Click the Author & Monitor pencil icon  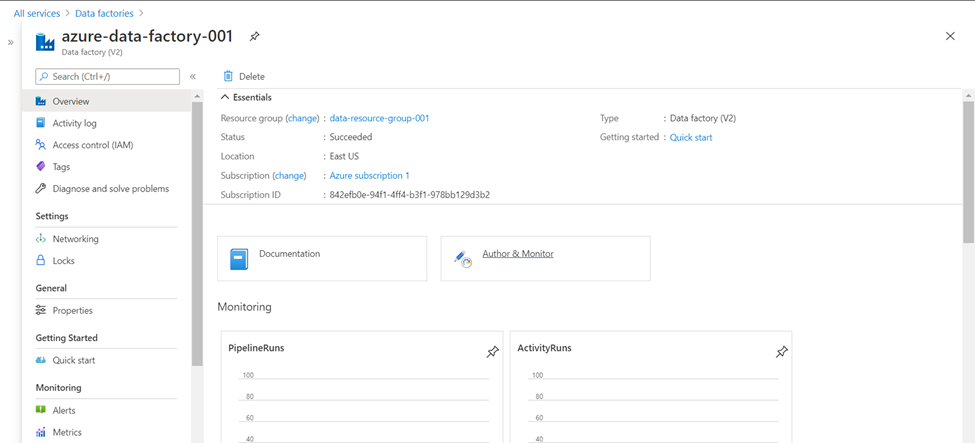point(462,259)
